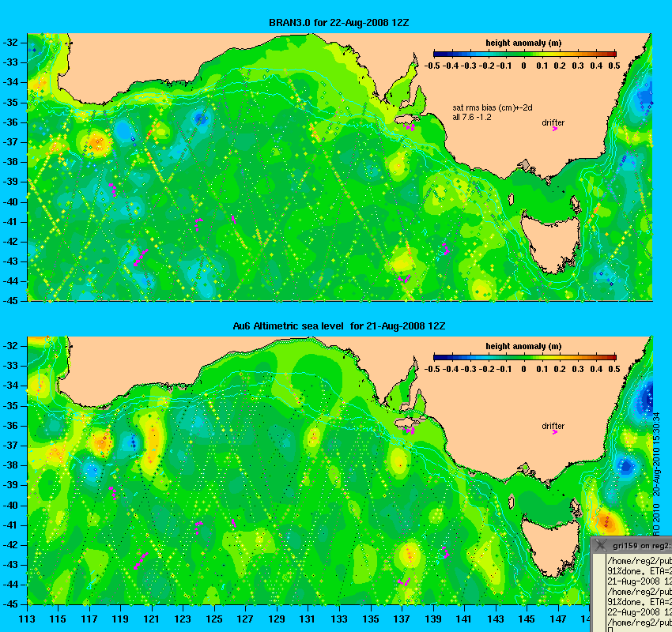Click the top map's height anomaly color bar
This screenshot has height=632, width=672.
point(525,54)
